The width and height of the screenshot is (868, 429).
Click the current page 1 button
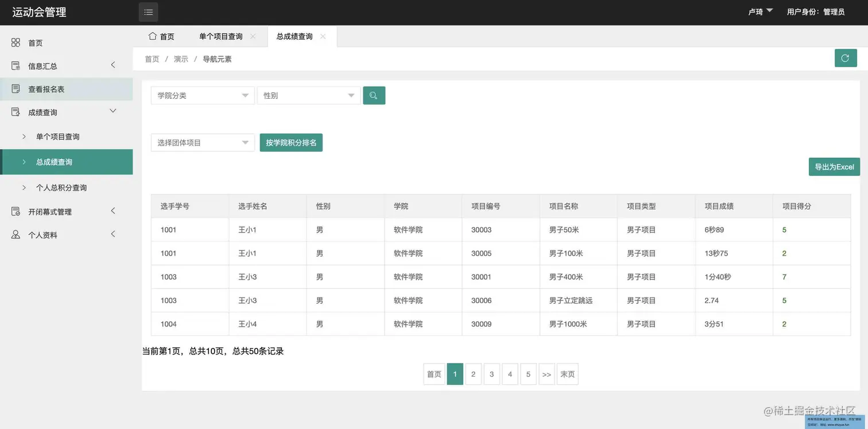[455, 374]
